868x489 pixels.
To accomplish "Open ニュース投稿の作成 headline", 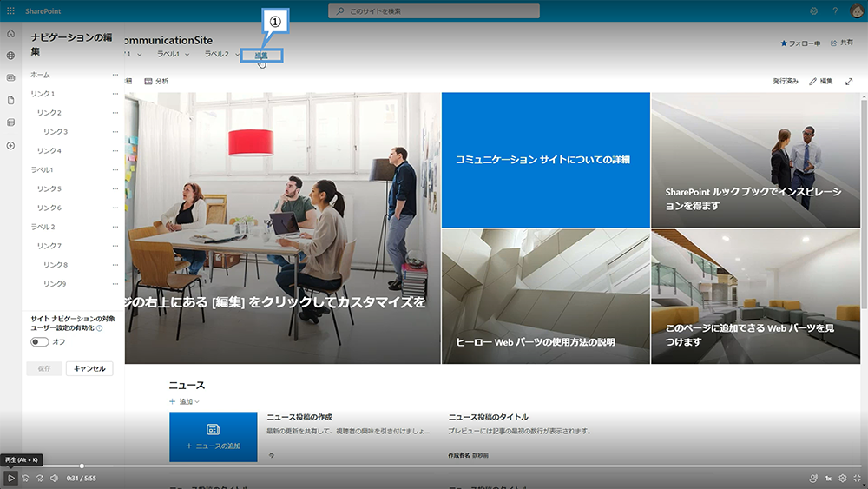I will (x=299, y=417).
